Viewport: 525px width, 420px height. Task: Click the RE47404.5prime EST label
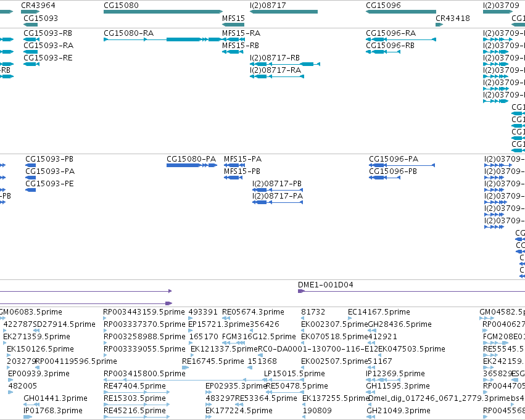click(x=134, y=386)
